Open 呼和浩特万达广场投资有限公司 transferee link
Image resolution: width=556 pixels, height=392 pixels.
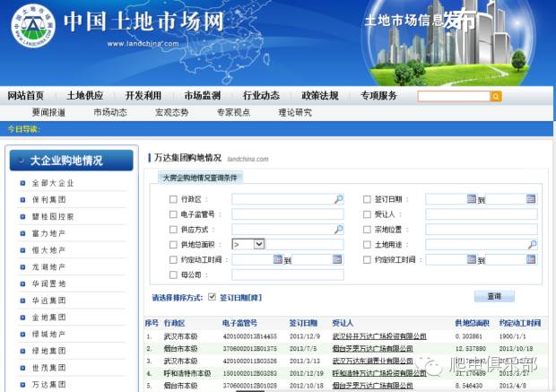379,373
